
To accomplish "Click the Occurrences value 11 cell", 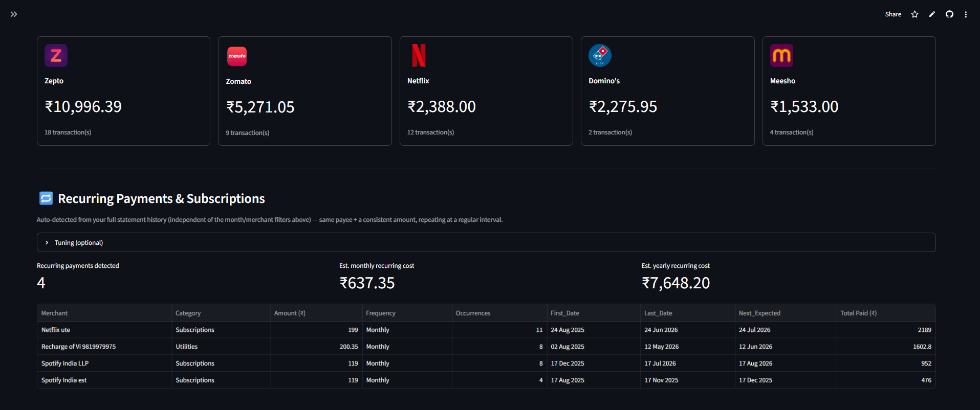I will coord(499,330).
